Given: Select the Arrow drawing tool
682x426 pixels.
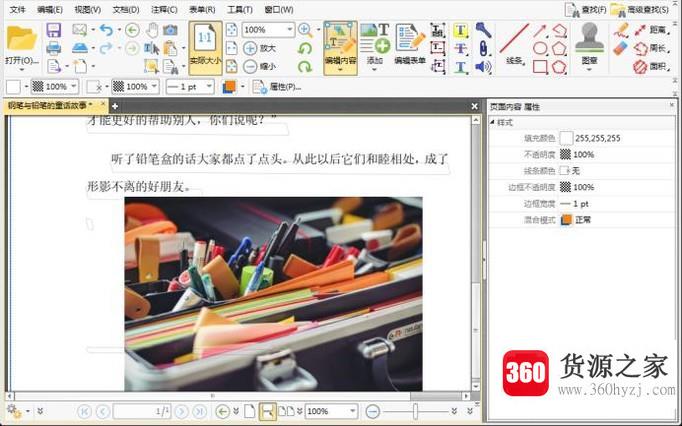Looking at the screenshot, I should click(540, 30).
